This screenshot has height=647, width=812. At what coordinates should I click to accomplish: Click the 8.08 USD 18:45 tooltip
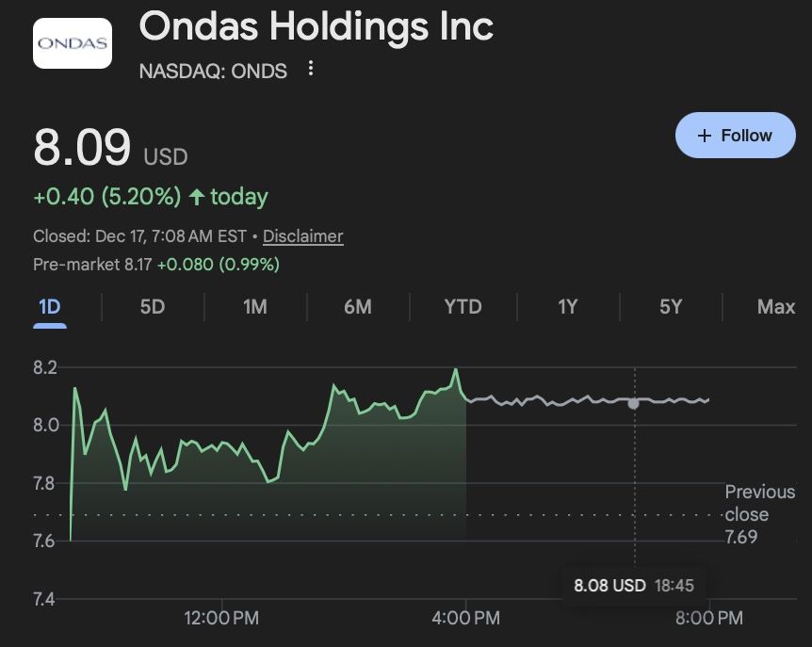(x=634, y=586)
